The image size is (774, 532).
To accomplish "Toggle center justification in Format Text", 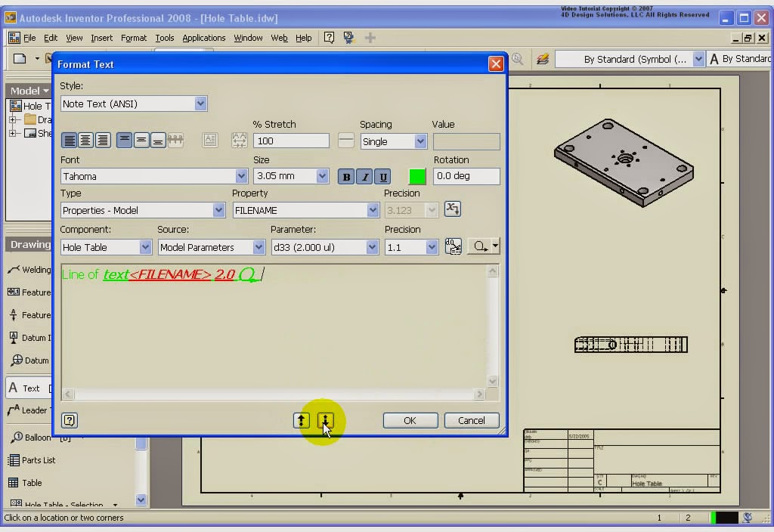I will [86, 141].
